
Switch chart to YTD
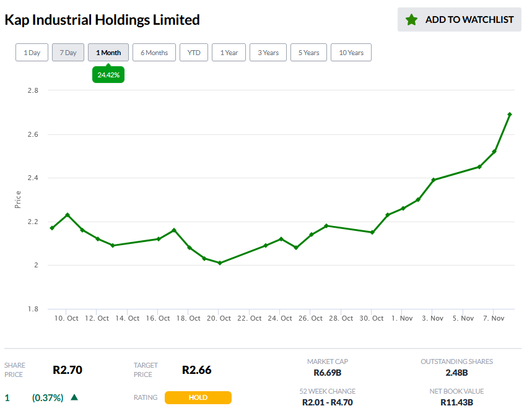(194, 53)
